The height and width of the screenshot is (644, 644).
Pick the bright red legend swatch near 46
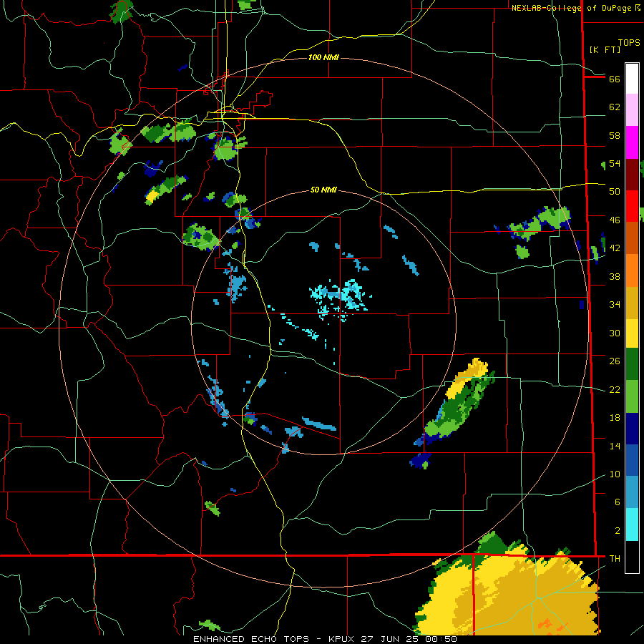point(632,206)
